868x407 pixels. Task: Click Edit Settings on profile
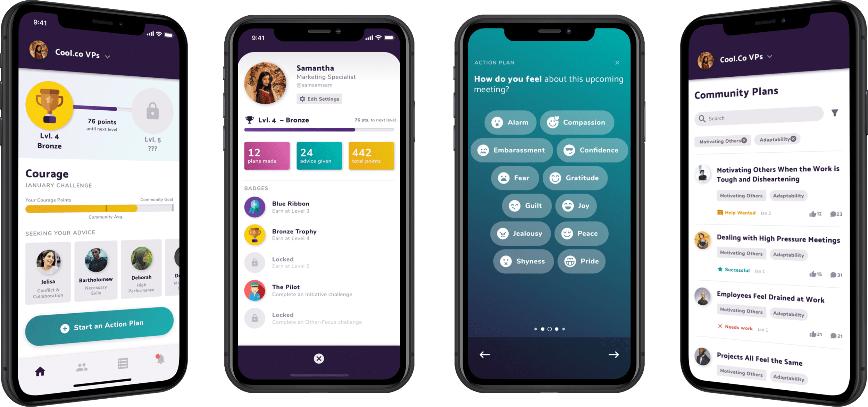tap(323, 99)
